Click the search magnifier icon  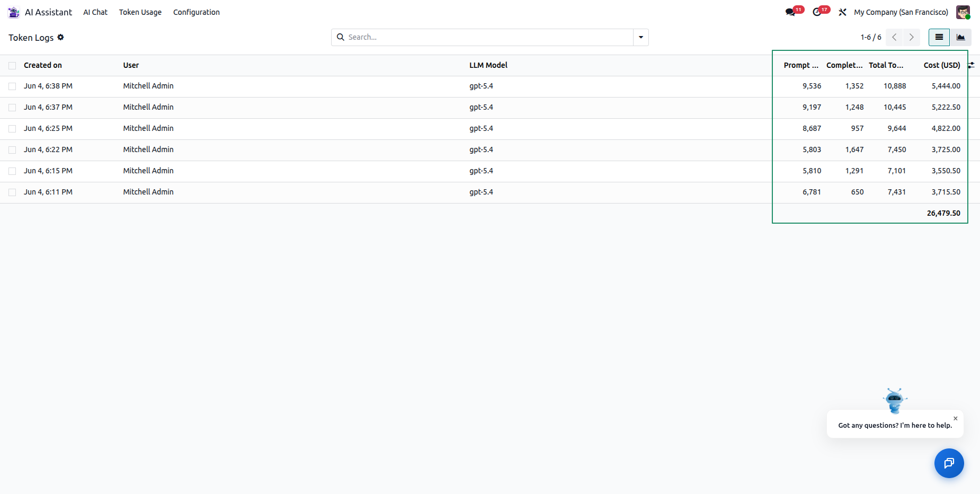coord(341,37)
